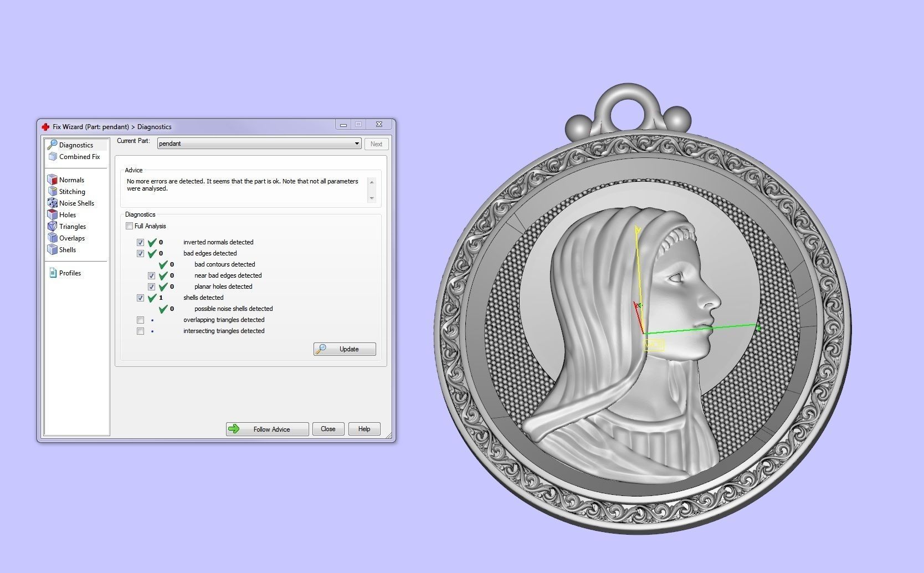Click the Shells cube icon
The width and height of the screenshot is (924, 573).
52,249
